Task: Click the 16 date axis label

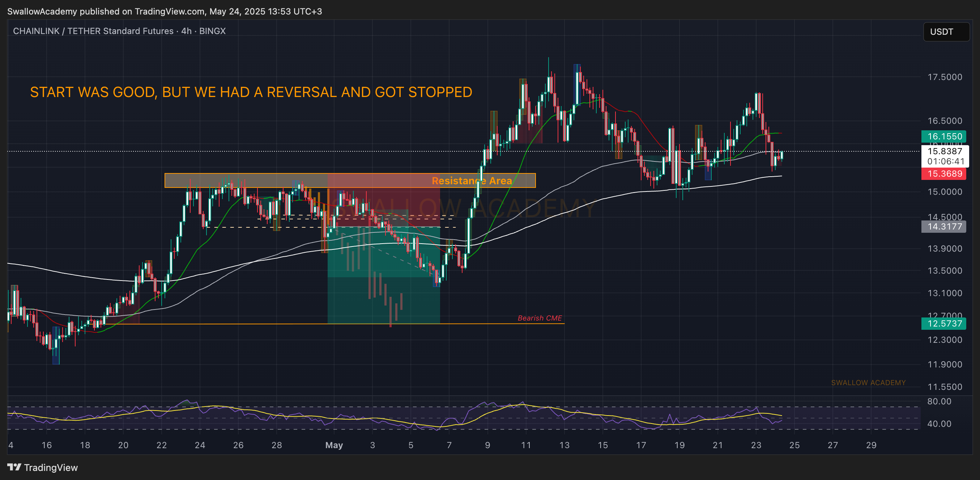Action: pos(46,445)
